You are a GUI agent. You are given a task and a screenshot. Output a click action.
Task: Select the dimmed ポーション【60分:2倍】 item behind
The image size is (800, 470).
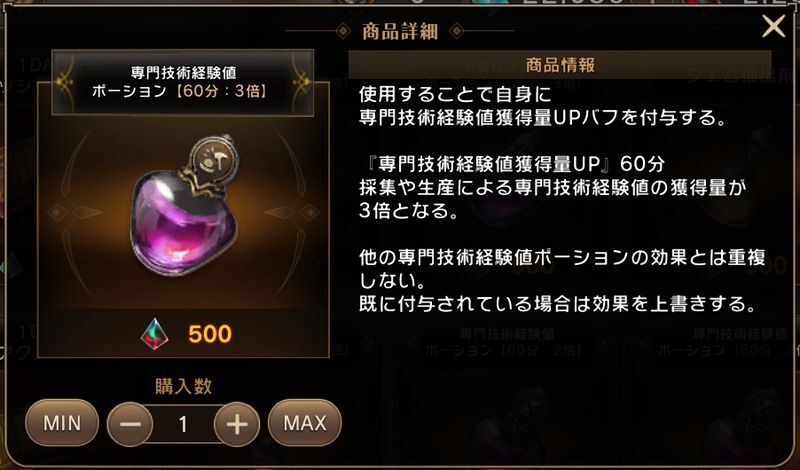503,342
